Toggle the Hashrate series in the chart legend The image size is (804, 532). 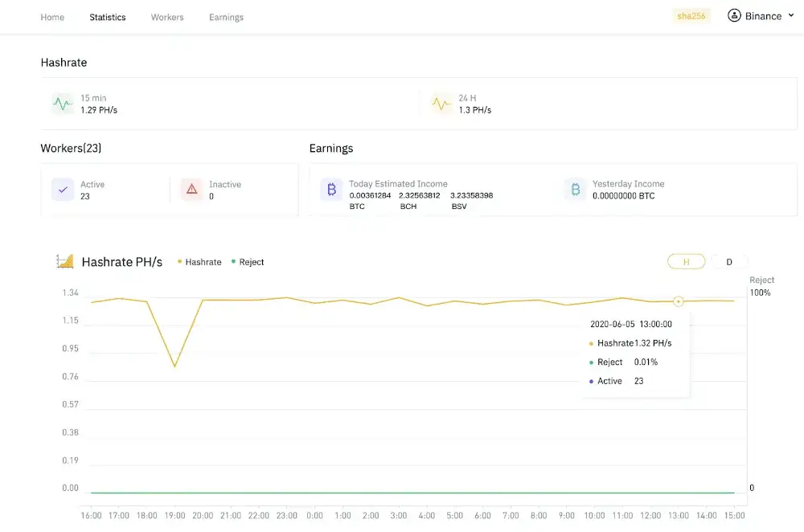[x=199, y=261]
